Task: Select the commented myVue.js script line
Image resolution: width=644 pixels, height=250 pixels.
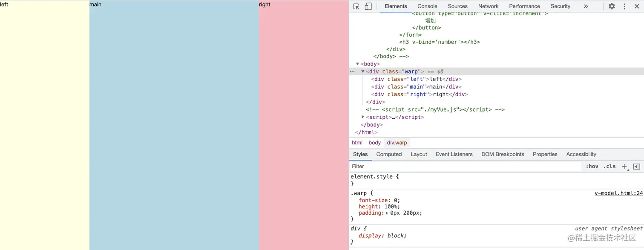Action: tap(435, 109)
